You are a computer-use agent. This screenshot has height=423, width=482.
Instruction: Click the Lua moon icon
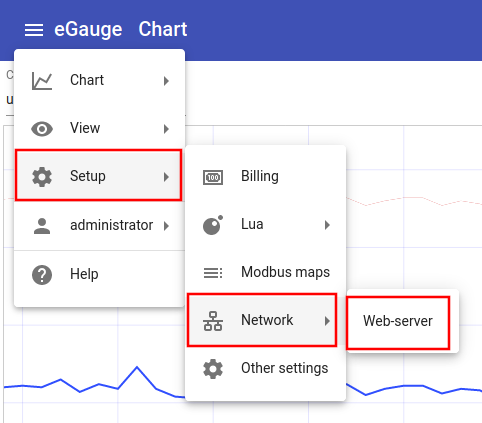point(213,225)
